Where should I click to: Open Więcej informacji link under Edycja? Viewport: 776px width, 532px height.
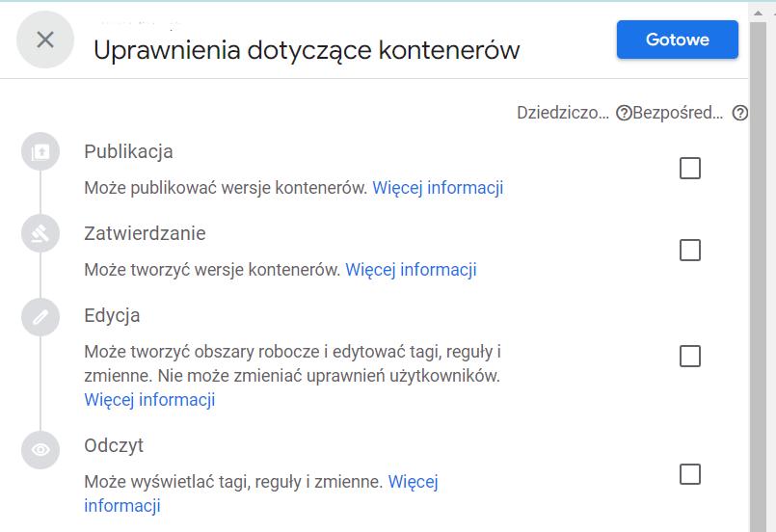pyautogui.click(x=149, y=400)
